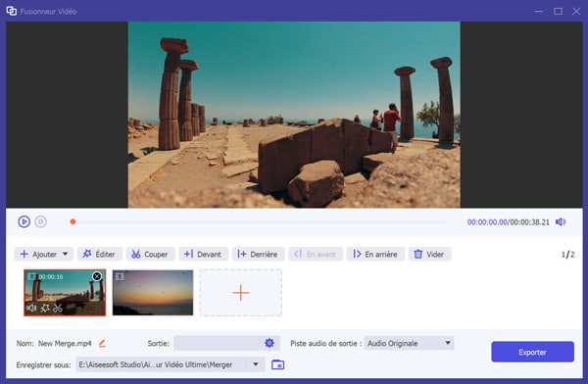Open the Piste audio de sortie dropdown
Viewport: 588px width, 384px height.
[x=409, y=343]
